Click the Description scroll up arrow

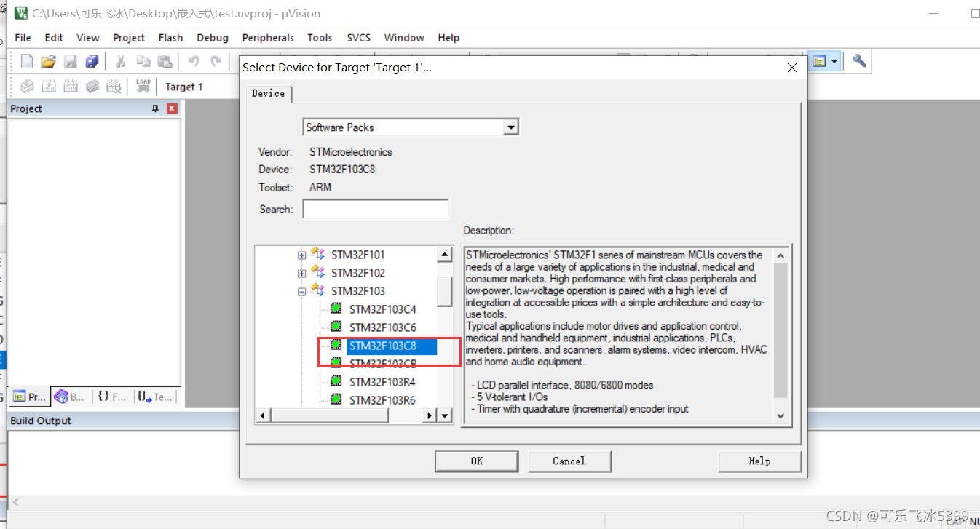[781, 256]
